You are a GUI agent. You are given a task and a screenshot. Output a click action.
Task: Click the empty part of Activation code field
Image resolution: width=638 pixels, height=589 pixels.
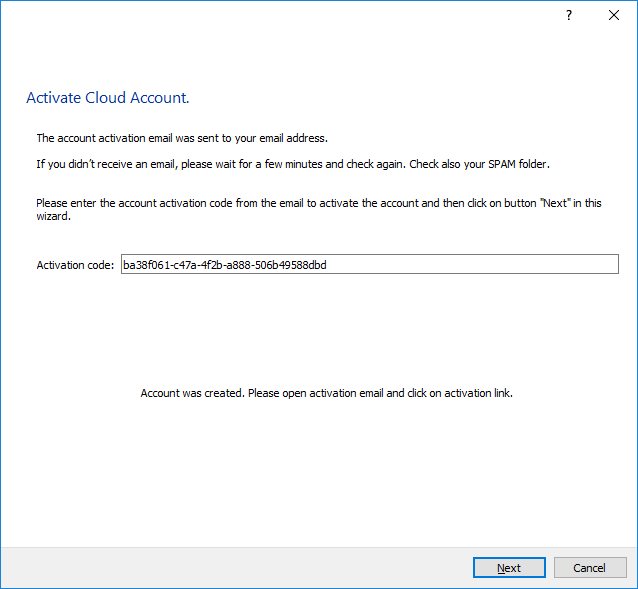(480, 264)
